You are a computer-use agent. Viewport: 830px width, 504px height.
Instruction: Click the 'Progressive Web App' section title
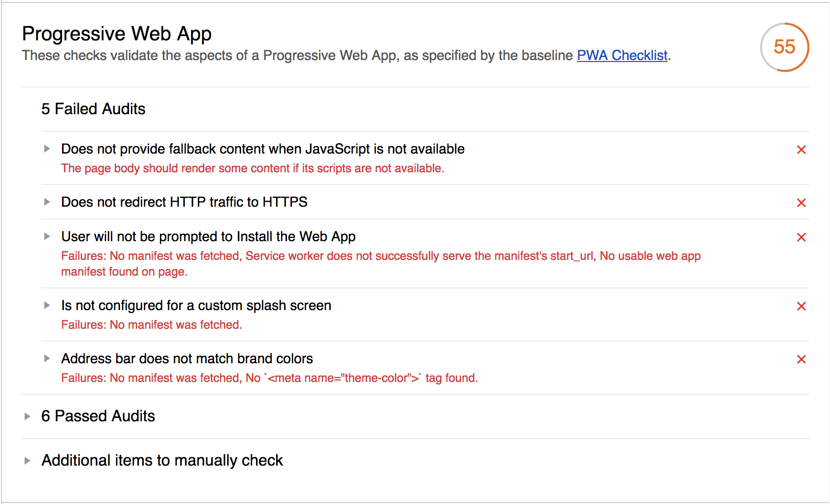click(117, 34)
